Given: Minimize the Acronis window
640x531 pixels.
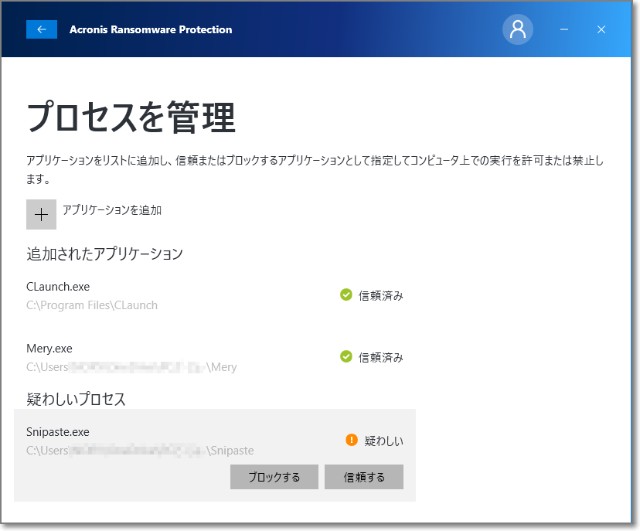Looking at the screenshot, I should [x=564, y=30].
